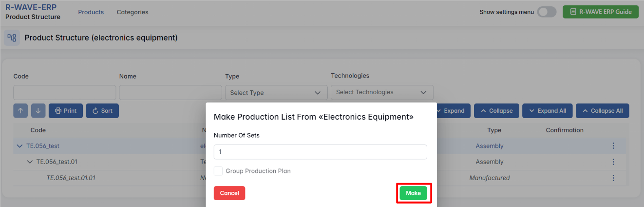Open the Categories menu
Image resolution: width=644 pixels, height=207 pixels.
(133, 12)
